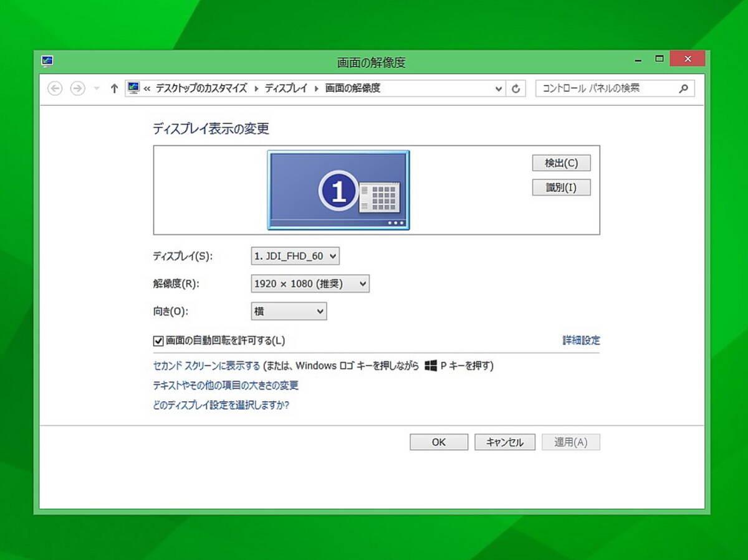Open the 詳細設定 advanced settings link

click(x=581, y=341)
